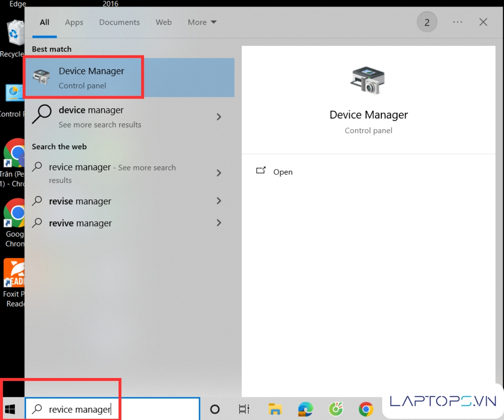
Task: Open Google Chrome from taskbar
Action: [366, 409]
